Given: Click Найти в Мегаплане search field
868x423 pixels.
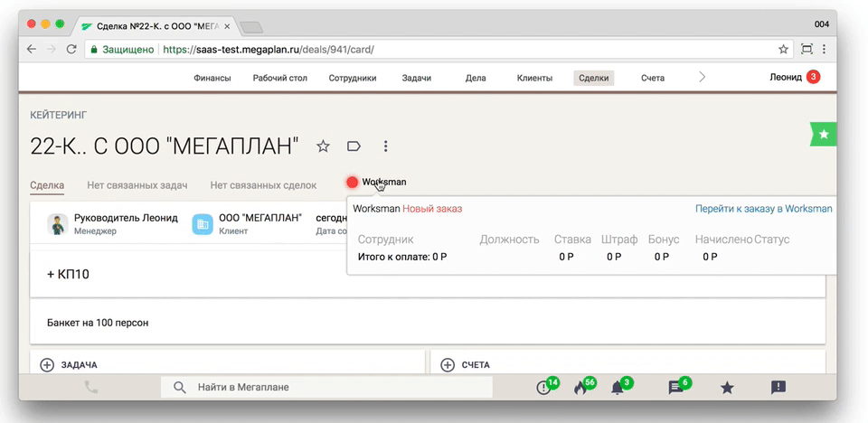Looking at the screenshot, I should (x=326, y=387).
